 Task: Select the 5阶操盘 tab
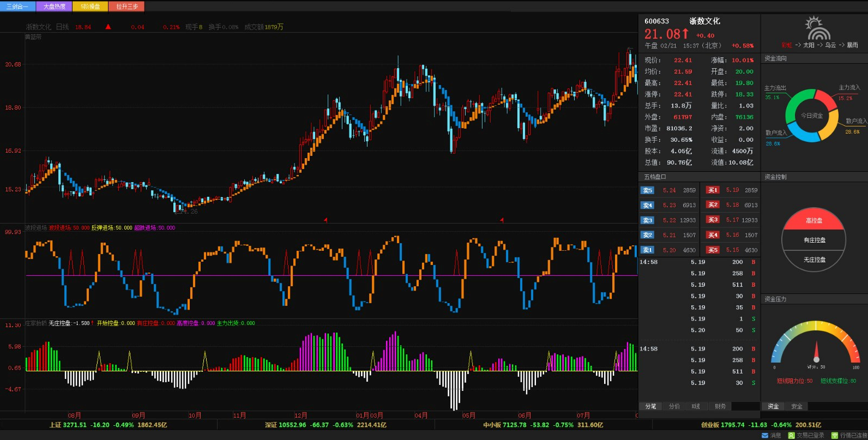(91, 7)
